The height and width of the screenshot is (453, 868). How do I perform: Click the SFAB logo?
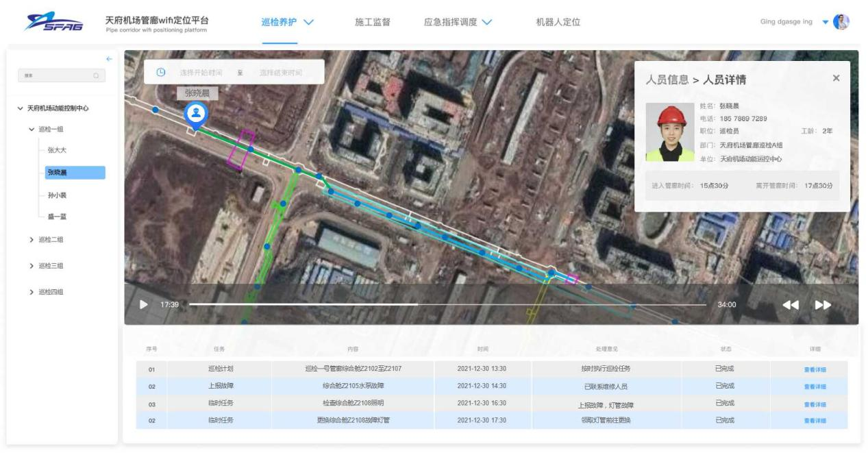53,23
